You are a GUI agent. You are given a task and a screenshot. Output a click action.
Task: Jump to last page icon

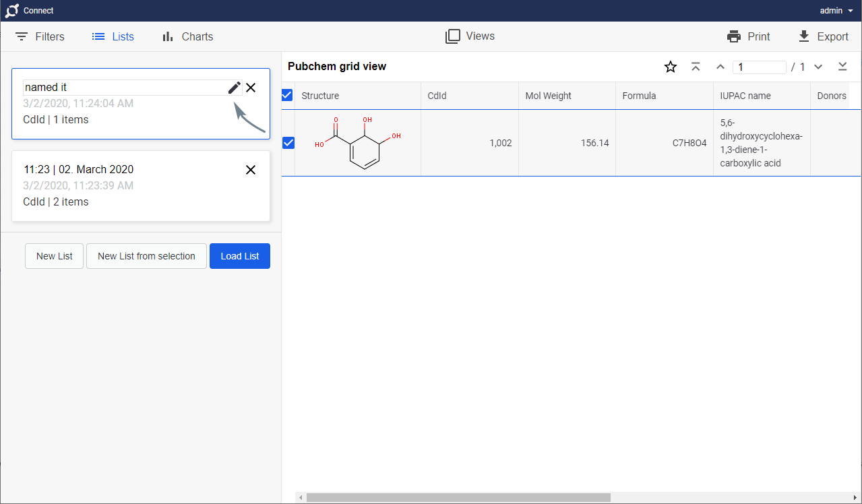pyautogui.click(x=842, y=67)
